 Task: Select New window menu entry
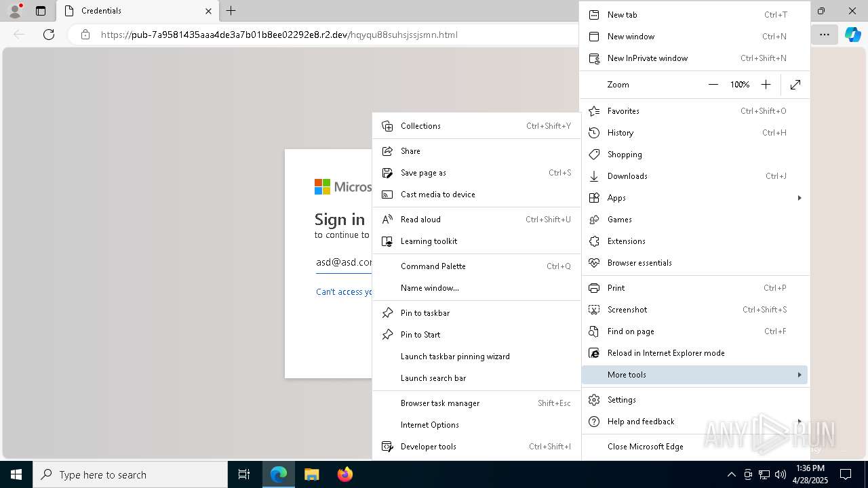tap(695, 37)
